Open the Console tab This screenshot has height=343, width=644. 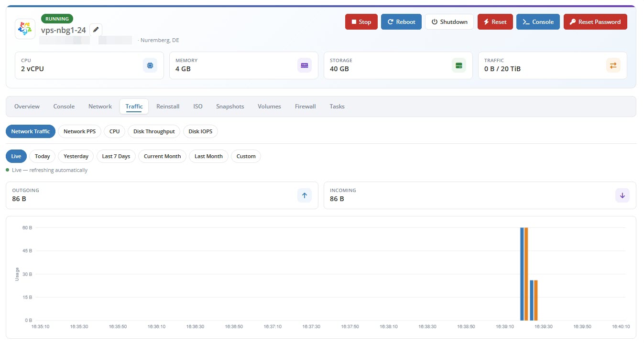64,107
